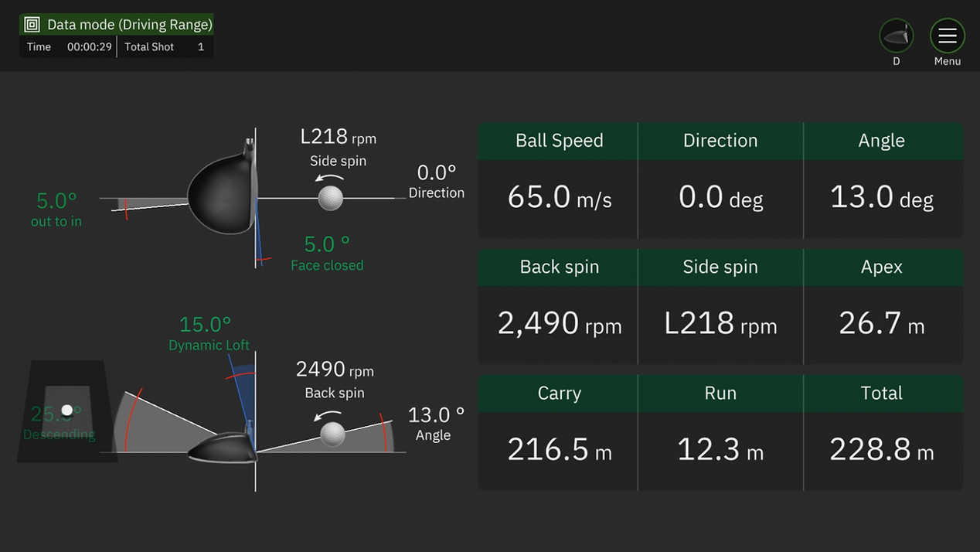Click the golf ball in back spin diagram

(332, 434)
